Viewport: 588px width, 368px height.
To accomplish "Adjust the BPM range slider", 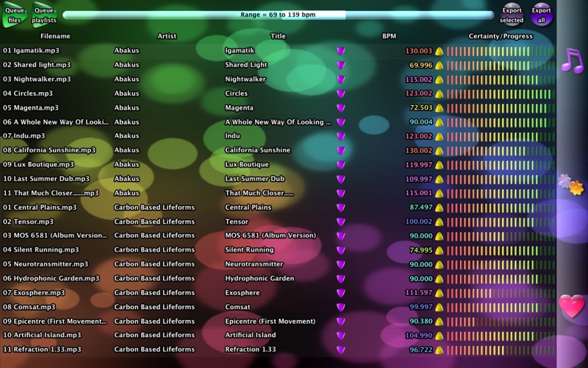I will [x=279, y=15].
